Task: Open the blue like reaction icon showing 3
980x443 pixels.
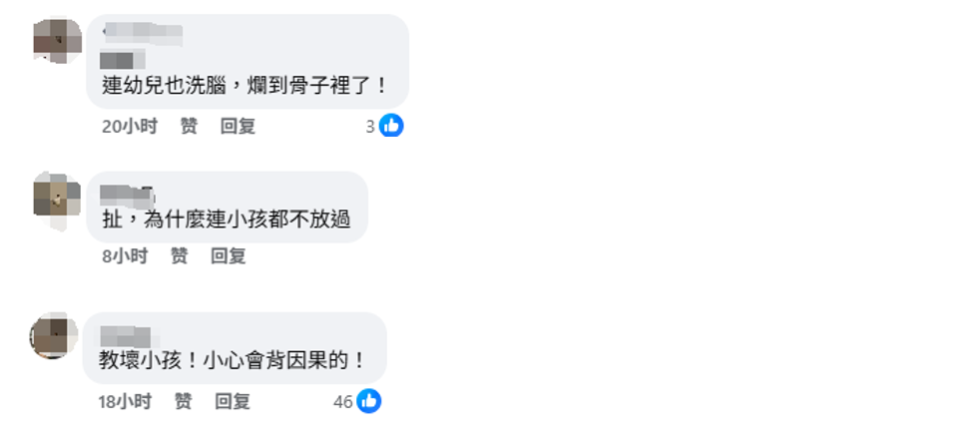Action: [391, 126]
